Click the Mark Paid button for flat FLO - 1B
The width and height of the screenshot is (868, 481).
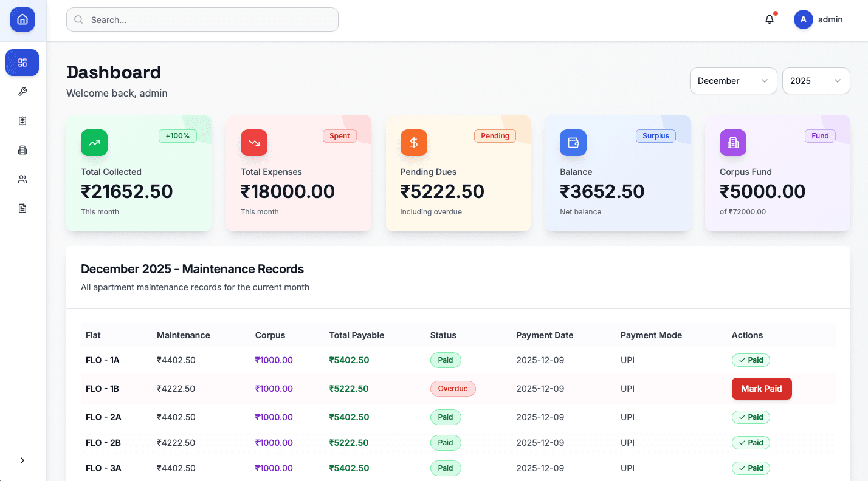click(762, 388)
